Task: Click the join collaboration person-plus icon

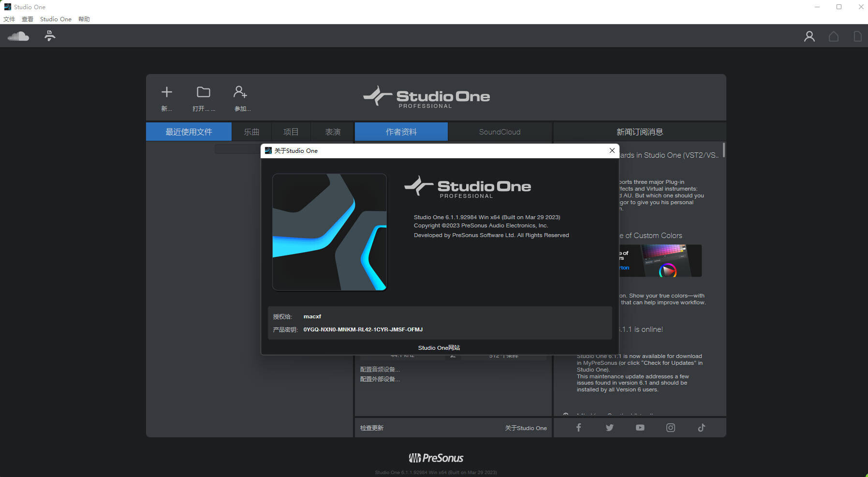Action: click(240, 92)
